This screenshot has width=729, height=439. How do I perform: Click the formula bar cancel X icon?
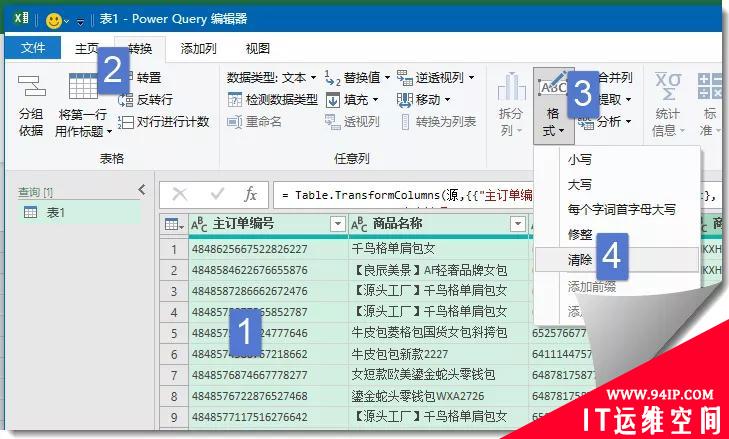point(179,194)
